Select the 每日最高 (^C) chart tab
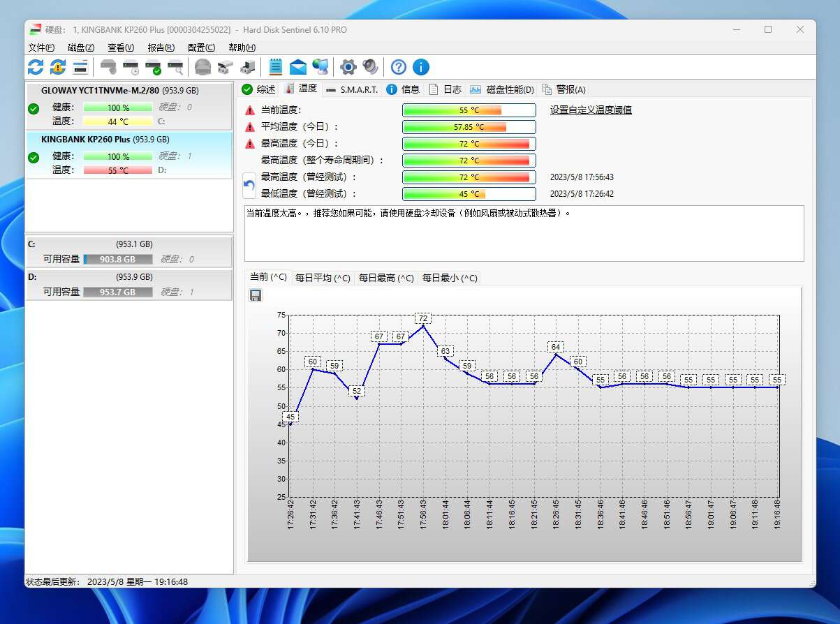Screen dimensions: 840x624 click(x=386, y=278)
